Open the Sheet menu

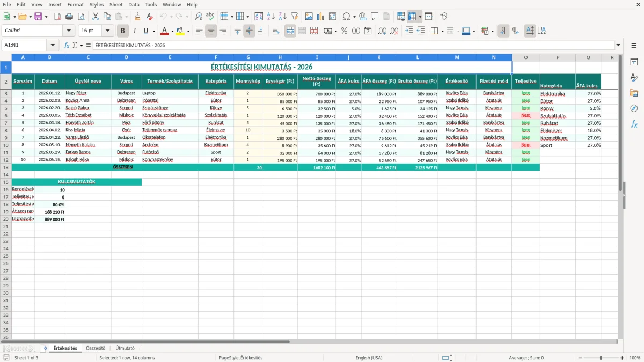tap(116, 4)
